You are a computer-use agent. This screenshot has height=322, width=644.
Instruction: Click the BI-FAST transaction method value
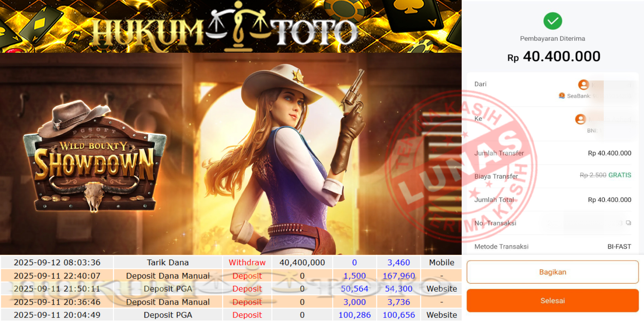(x=619, y=246)
